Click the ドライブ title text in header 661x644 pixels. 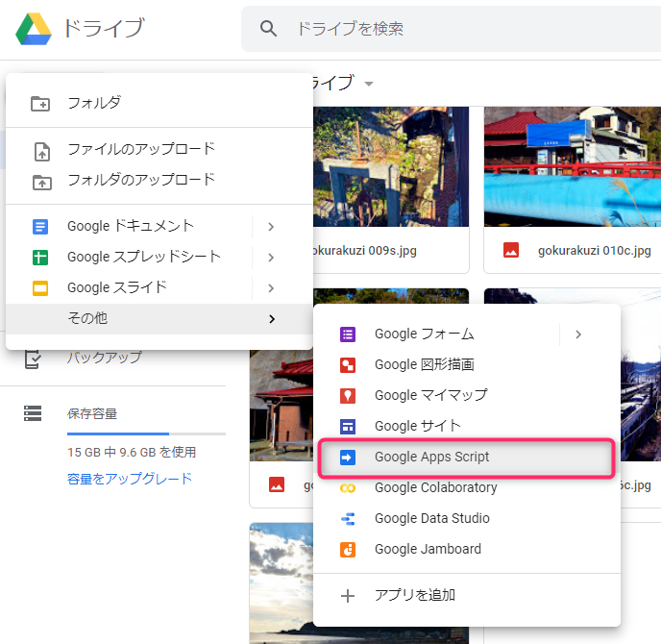tap(104, 28)
